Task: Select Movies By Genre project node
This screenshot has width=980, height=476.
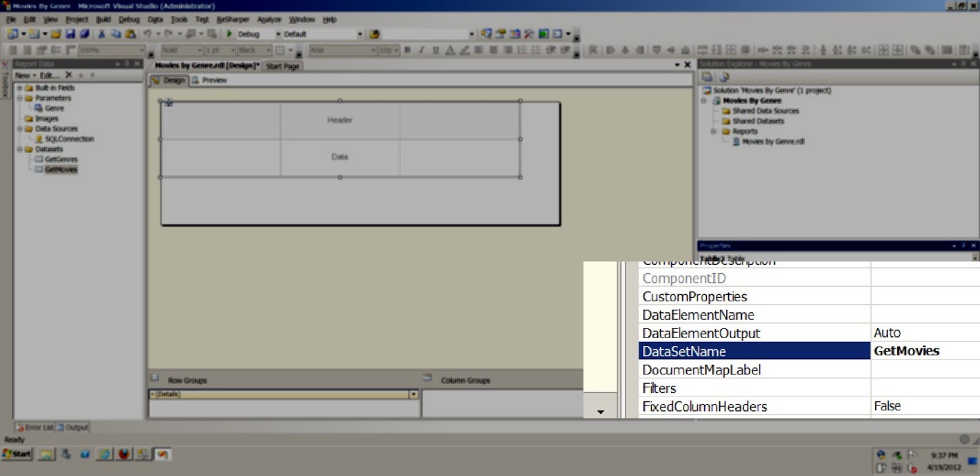Action: [752, 100]
